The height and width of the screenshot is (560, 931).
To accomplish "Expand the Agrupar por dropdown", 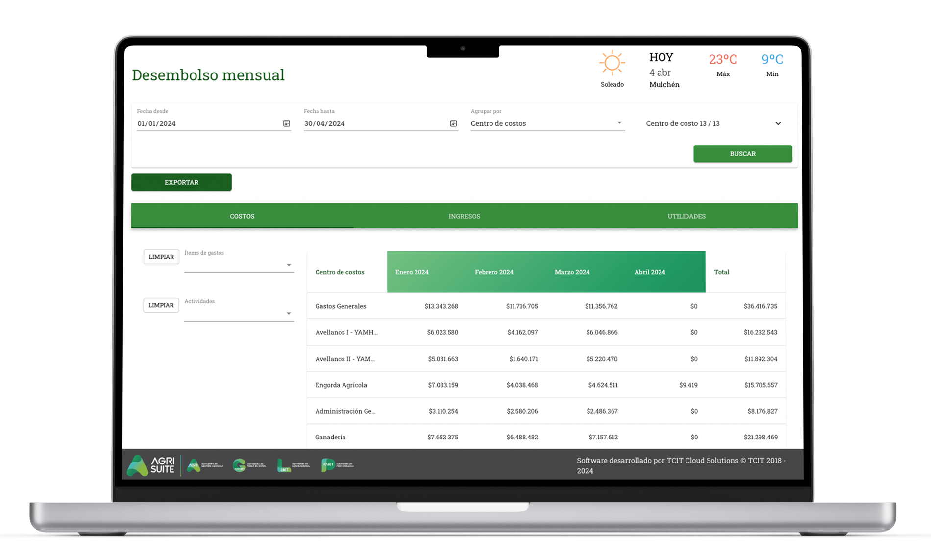I will 547,123.
